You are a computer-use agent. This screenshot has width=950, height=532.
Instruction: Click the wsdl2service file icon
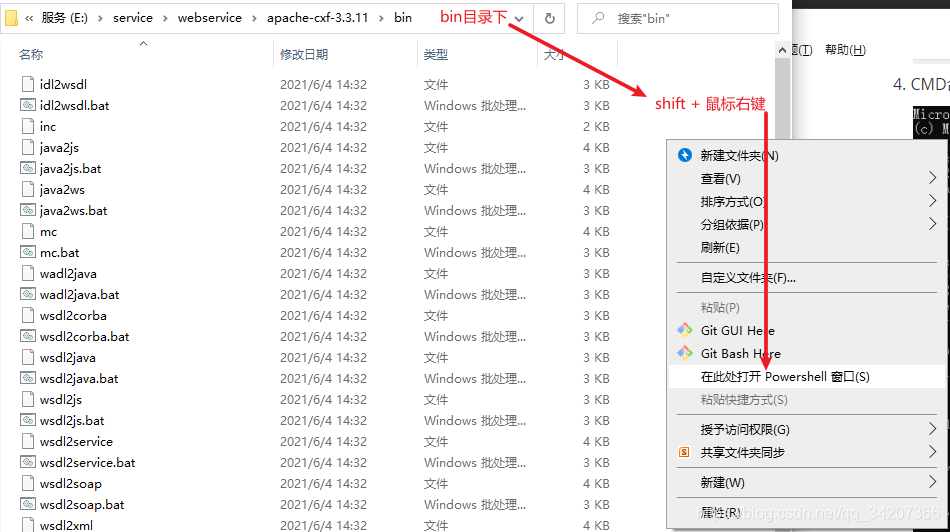point(27,441)
